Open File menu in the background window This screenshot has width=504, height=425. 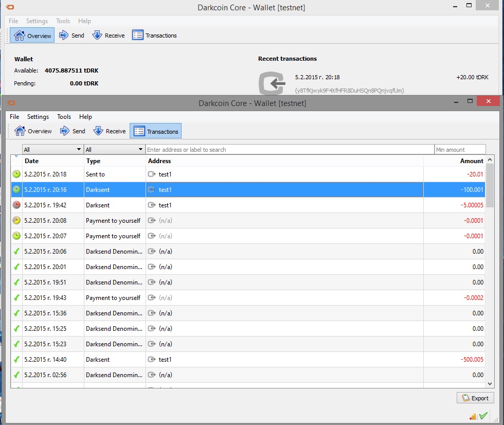click(13, 21)
